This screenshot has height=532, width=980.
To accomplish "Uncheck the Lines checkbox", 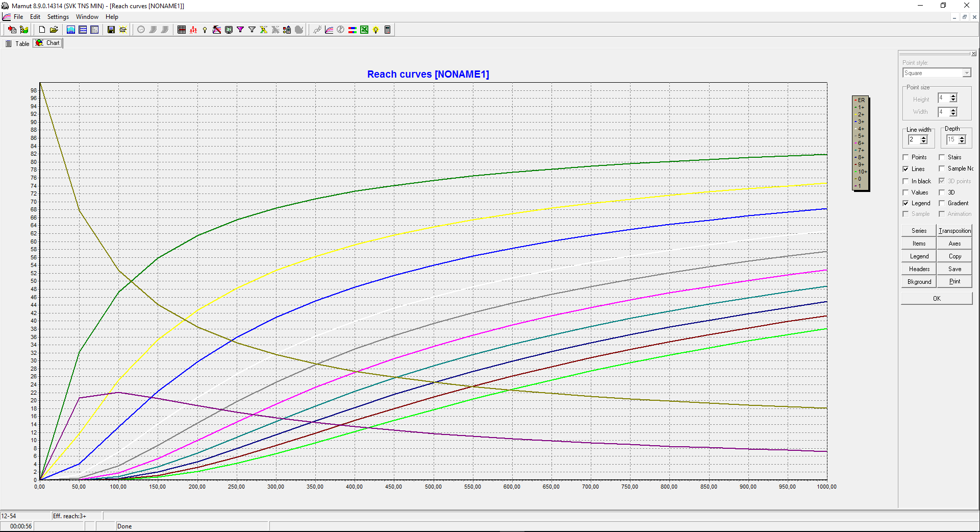I will pyautogui.click(x=906, y=169).
